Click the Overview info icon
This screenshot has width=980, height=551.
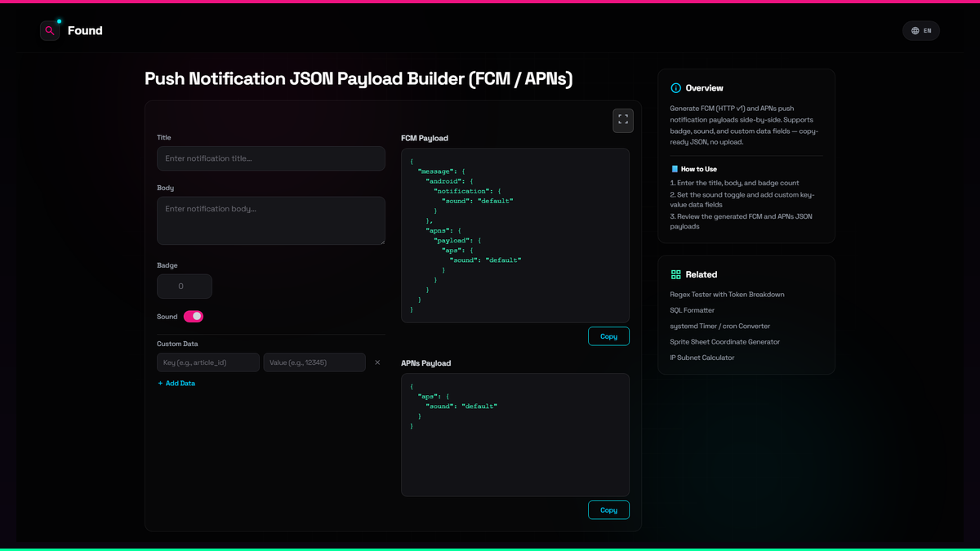[675, 88]
